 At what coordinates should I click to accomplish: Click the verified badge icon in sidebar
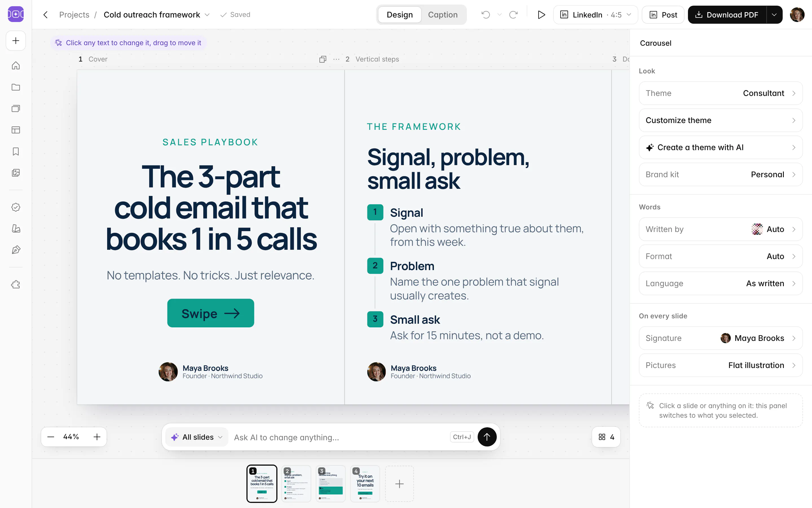click(x=16, y=207)
